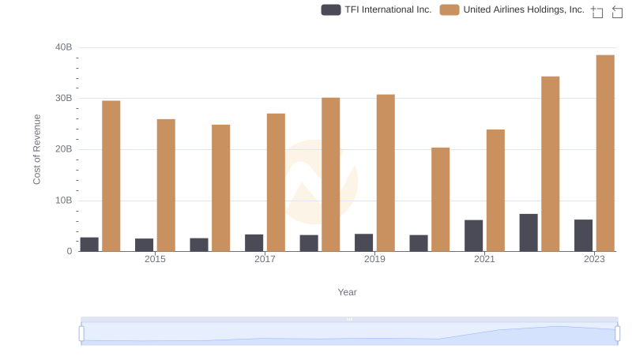632x364 pixels.
Task: Select the TFI International 2023 bar
Action: (584, 235)
